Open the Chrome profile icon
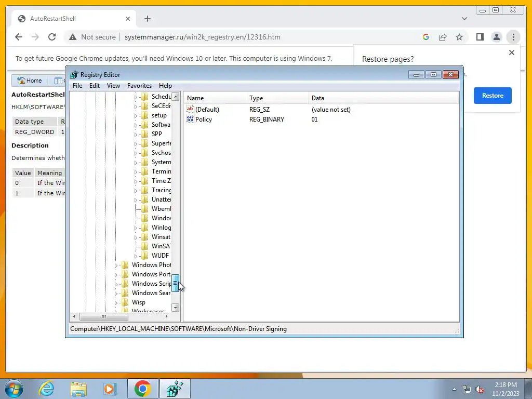This screenshot has width=532, height=399. (x=496, y=37)
